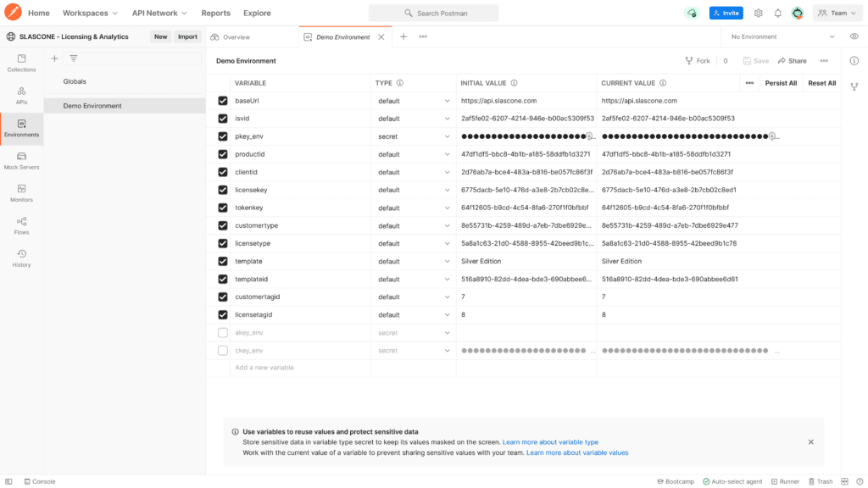This screenshot has width=868, height=488.
Task: Click the Import button
Action: [187, 36]
